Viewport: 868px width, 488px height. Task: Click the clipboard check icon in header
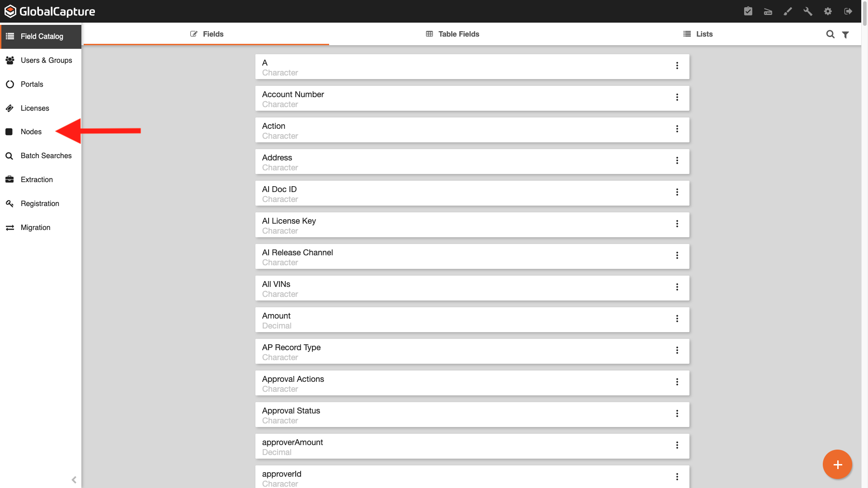[748, 11]
